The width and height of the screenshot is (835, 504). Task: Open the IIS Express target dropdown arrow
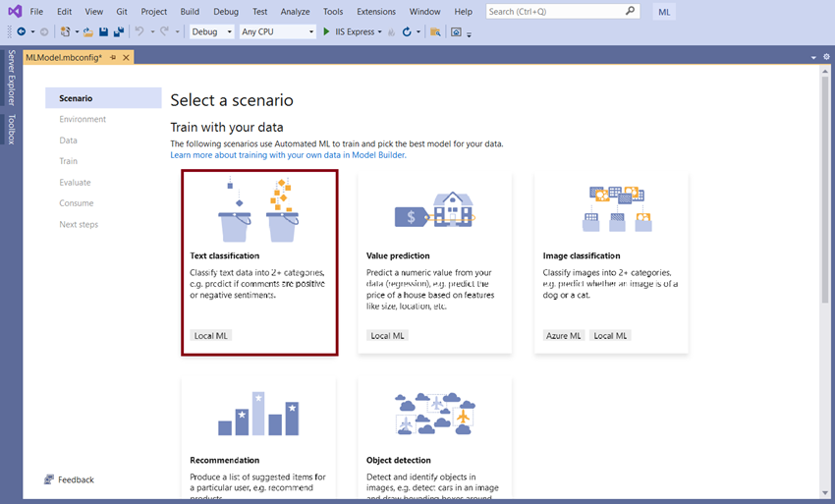(380, 32)
